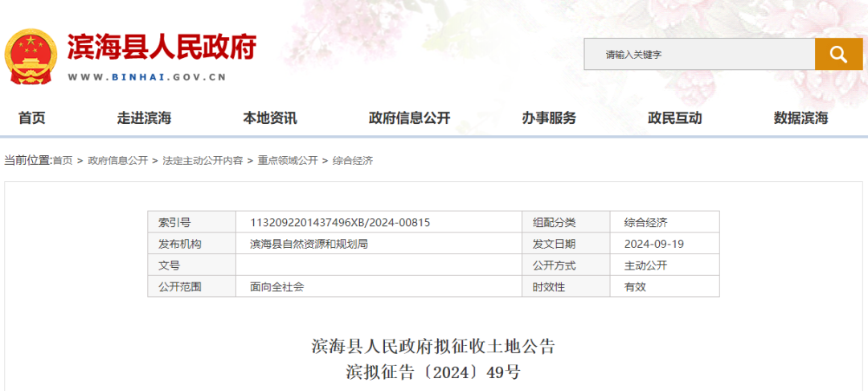Click the 公开范围 label cell
The image size is (868, 391).
(x=191, y=287)
